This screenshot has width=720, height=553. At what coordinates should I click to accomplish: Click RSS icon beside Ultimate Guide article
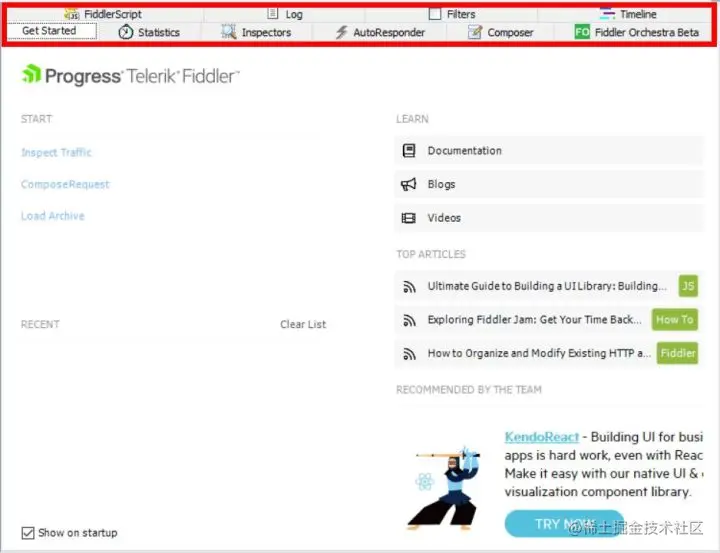409,287
